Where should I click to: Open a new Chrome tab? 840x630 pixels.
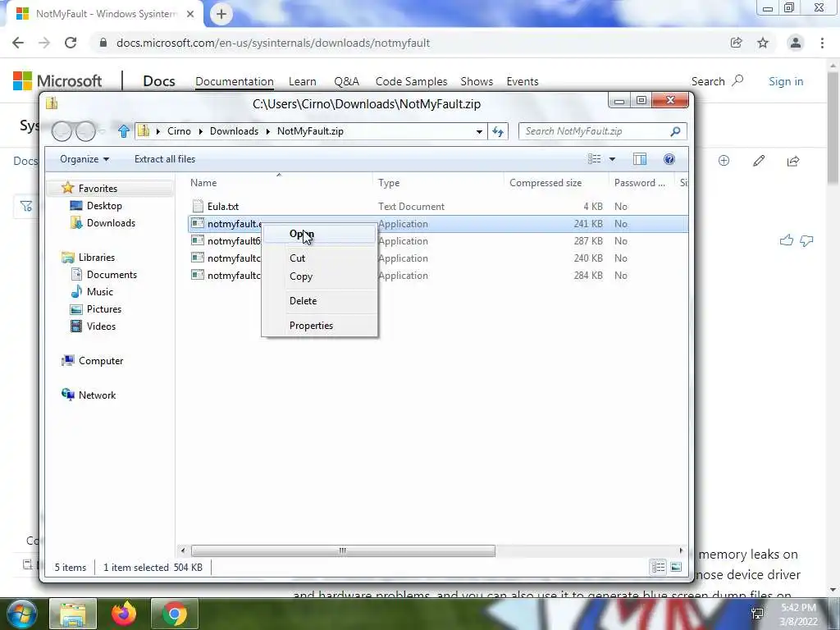[221, 14]
